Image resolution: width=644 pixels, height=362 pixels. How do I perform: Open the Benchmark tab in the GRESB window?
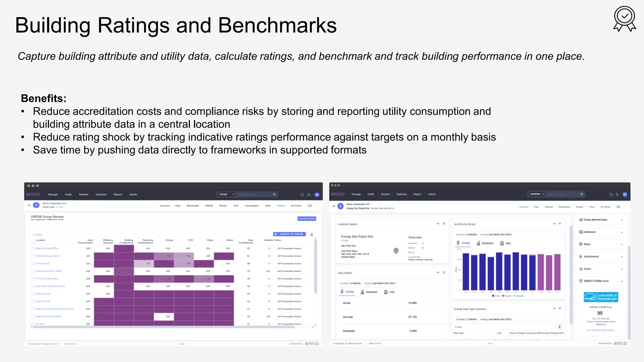click(x=192, y=206)
